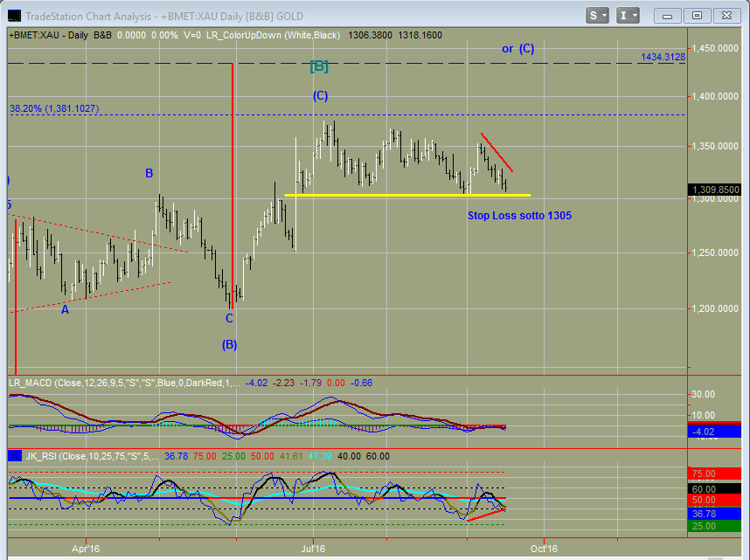Screen dimensions: 750x560
Task: Click the TradeStation chart window icon in title bar
Action: pos(14,17)
